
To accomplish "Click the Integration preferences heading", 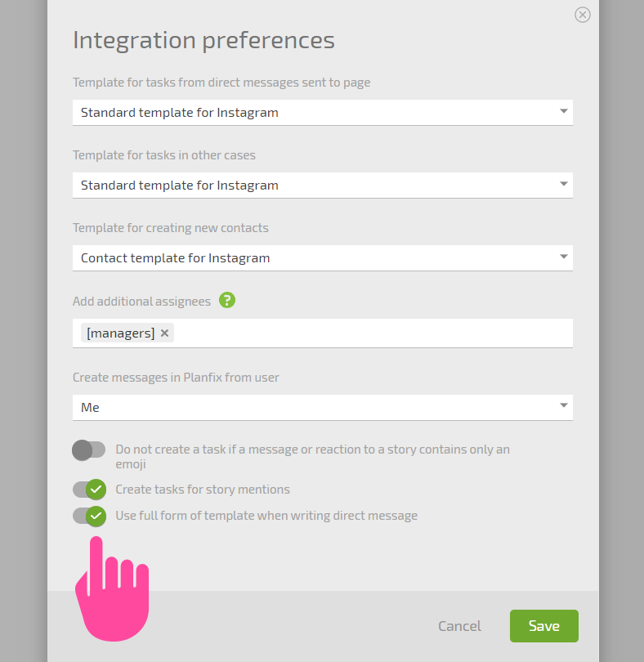I will click(x=203, y=41).
